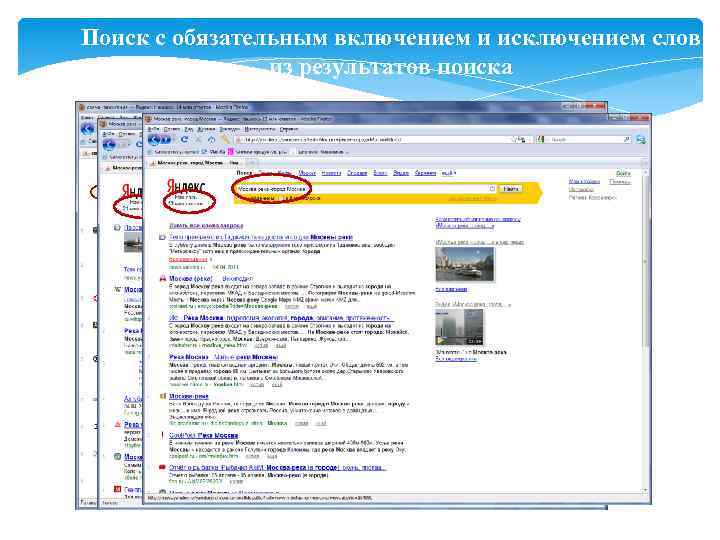The image size is (720, 540).
Task: Click the Stop loading icon in front window
Action: point(199,140)
